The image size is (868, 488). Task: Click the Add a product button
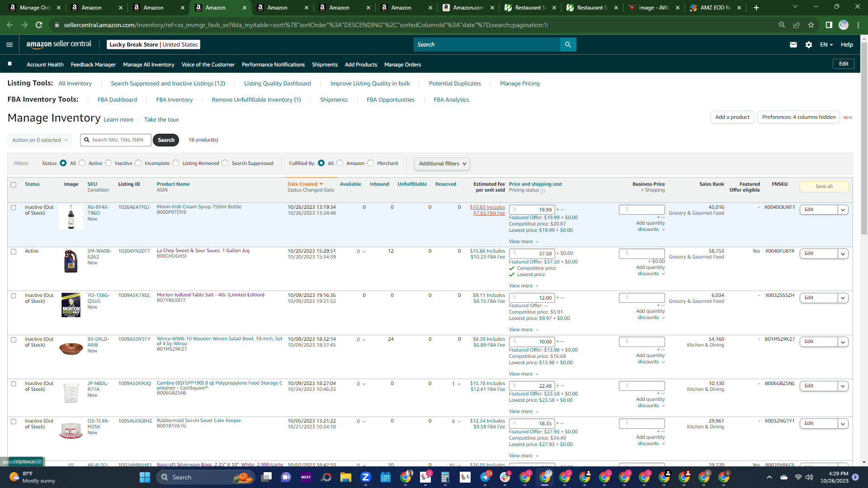coord(732,117)
